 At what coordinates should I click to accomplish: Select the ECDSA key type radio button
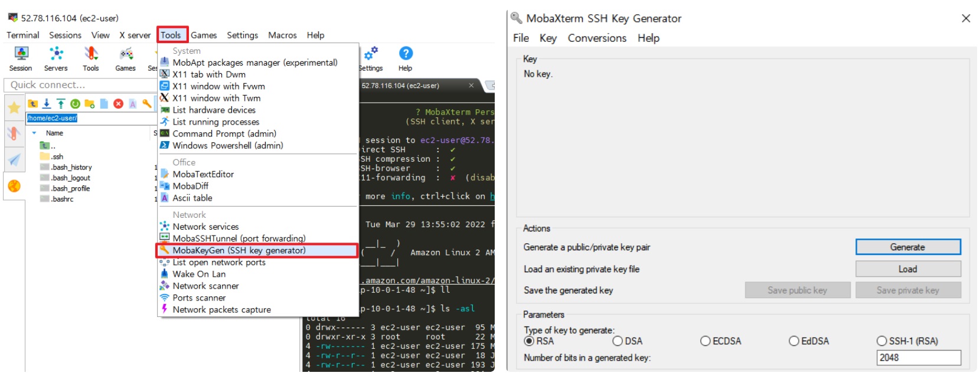pos(705,341)
